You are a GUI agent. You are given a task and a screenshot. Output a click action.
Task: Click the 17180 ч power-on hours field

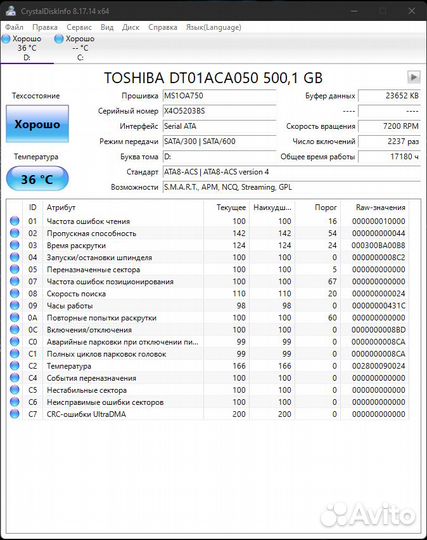389,156
